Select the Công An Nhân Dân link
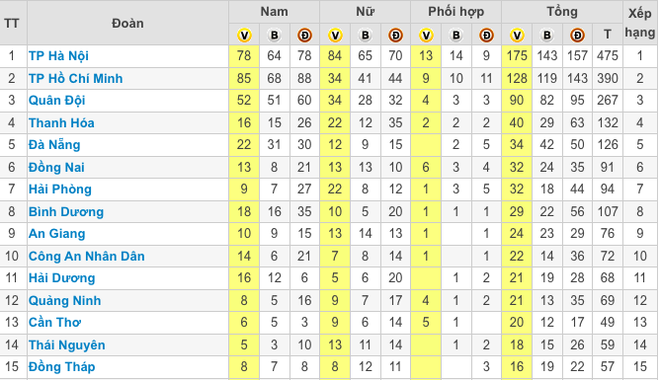 (x=87, y=256)
